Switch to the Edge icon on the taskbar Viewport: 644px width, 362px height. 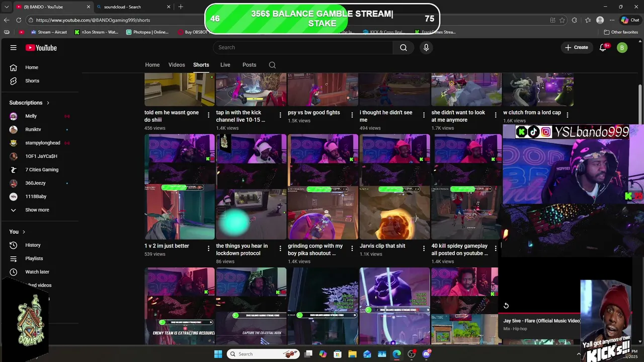pyautogui.click(x=397, y=354)
